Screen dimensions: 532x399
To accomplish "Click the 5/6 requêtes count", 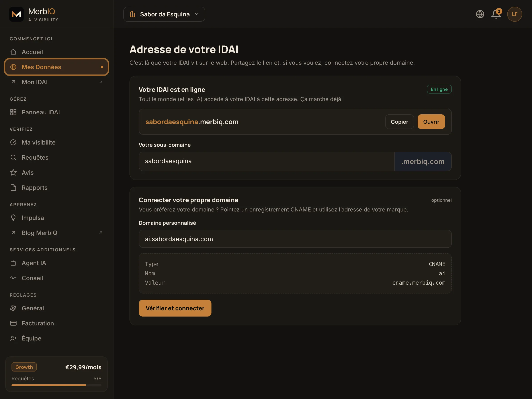I will (97, 379).
